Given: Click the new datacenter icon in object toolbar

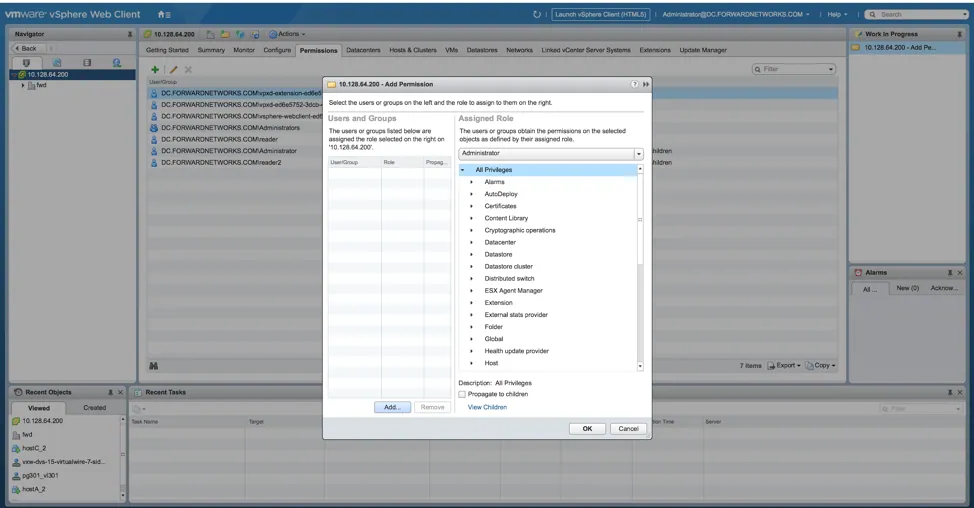Looking at the screenshot, I should tap(211, 34).
